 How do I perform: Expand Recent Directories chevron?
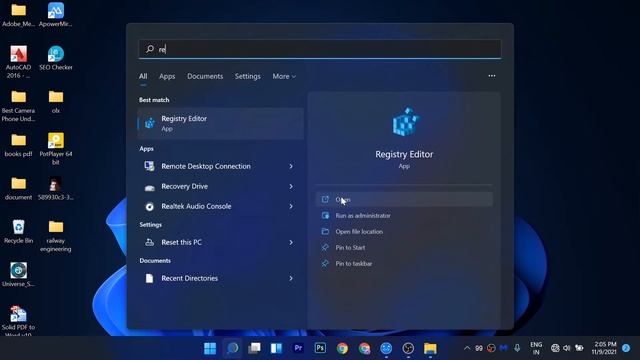click(x=291, y=278)
